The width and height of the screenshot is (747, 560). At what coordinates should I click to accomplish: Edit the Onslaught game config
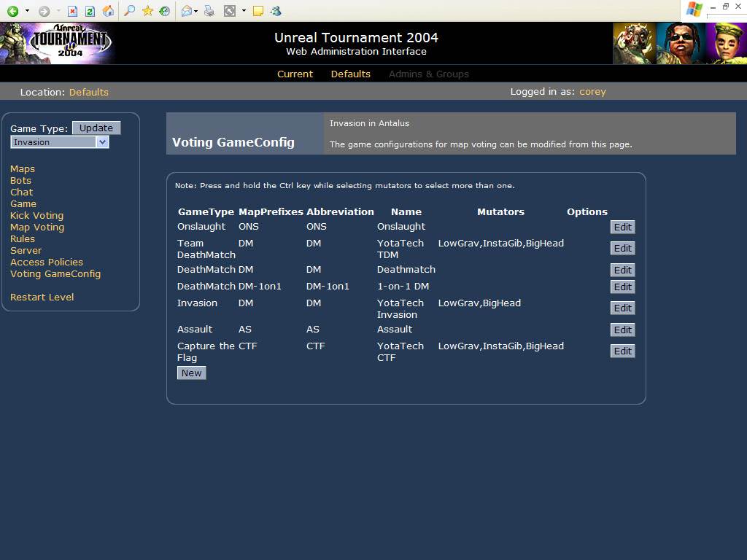pos(623,227)
